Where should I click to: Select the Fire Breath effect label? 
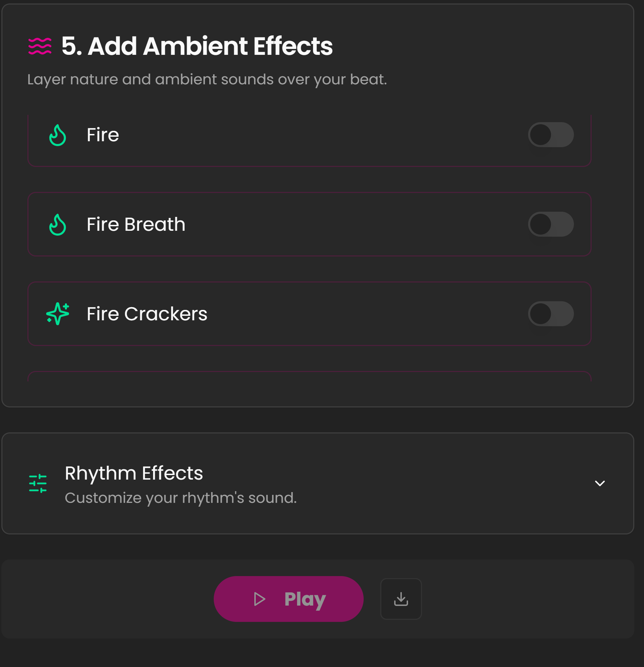point(136,224)
